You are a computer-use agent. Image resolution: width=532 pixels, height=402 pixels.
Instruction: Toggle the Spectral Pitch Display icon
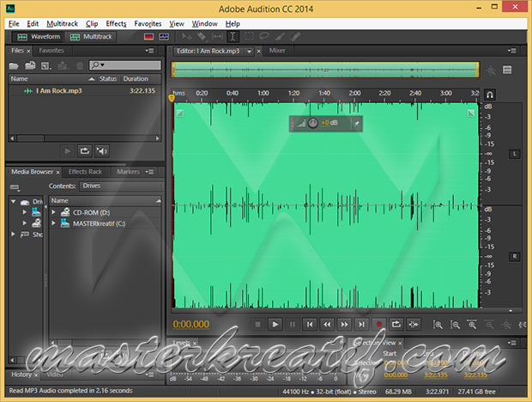(x=164, y=37)
